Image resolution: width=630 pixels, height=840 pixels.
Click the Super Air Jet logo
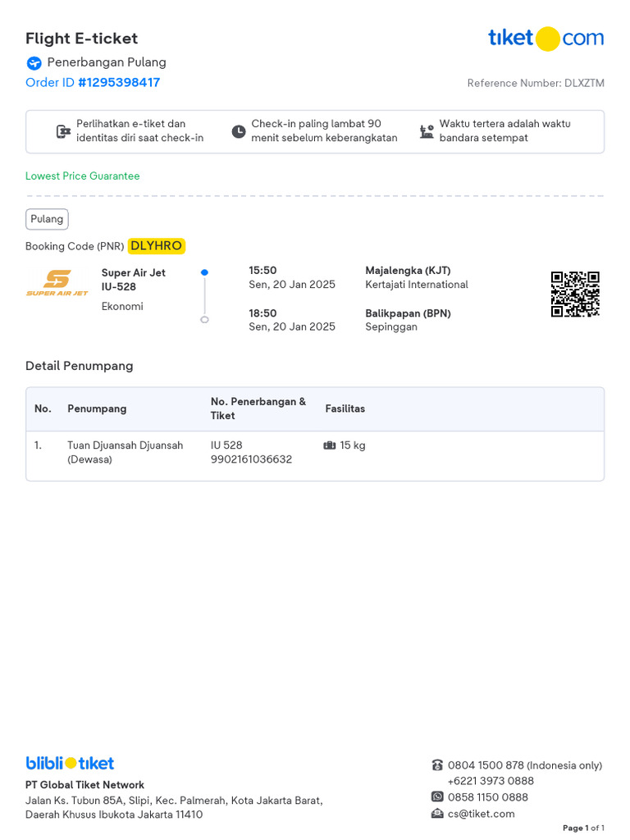(57, 283)
